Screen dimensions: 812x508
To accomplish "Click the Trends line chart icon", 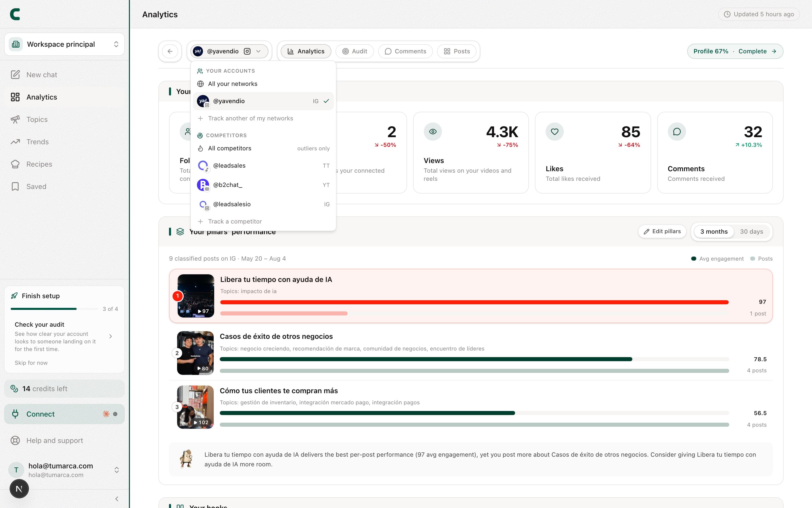I will 15,142.
